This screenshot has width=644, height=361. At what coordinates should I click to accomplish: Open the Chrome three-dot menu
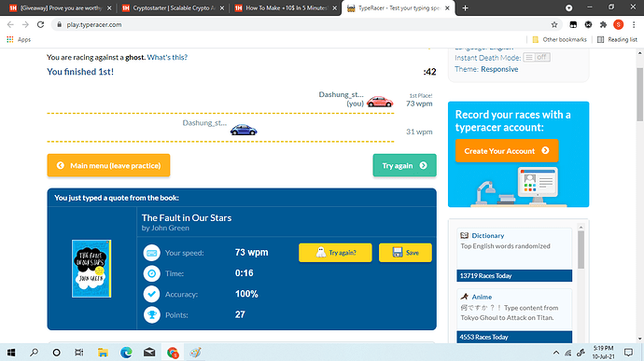coord(634,24)
